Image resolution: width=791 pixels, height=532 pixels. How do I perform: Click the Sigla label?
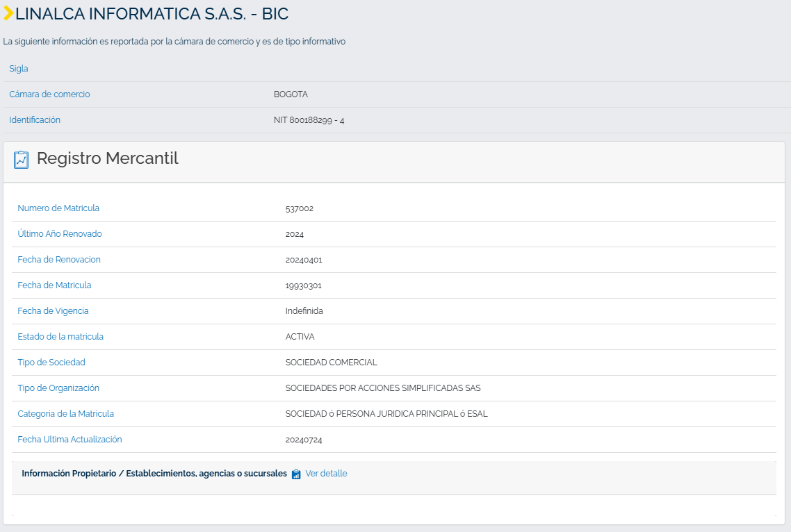19,69
